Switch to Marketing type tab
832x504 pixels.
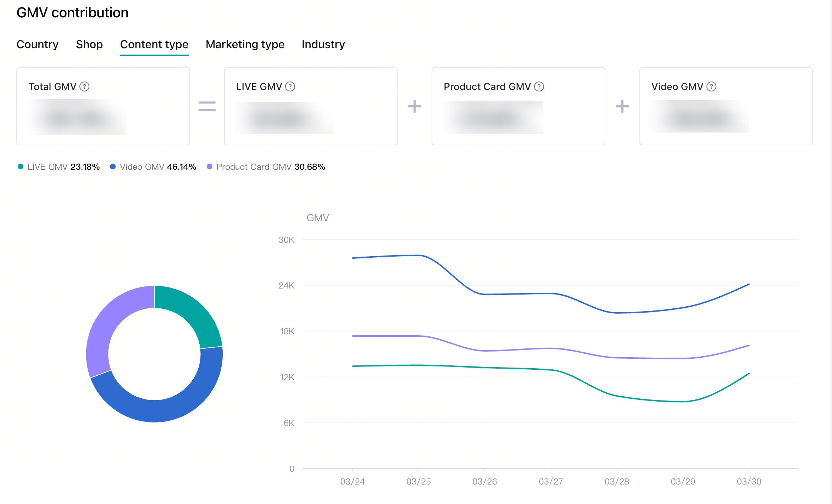coord(245,44)
